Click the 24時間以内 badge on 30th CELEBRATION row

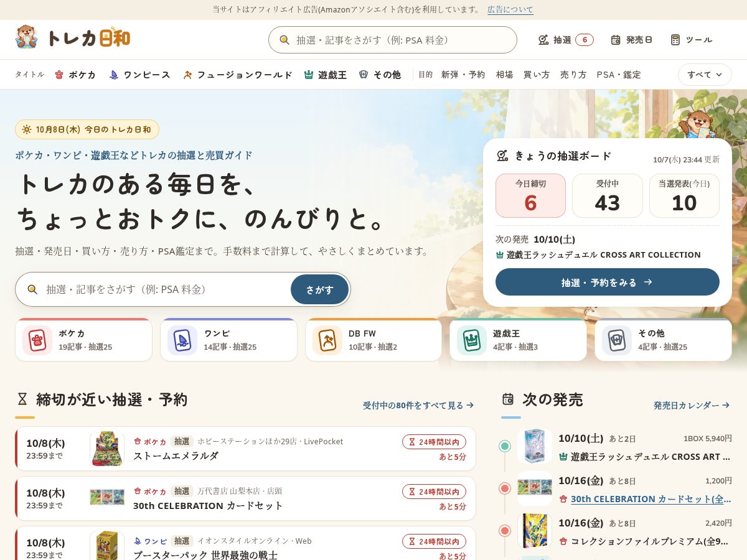[434, 492]
